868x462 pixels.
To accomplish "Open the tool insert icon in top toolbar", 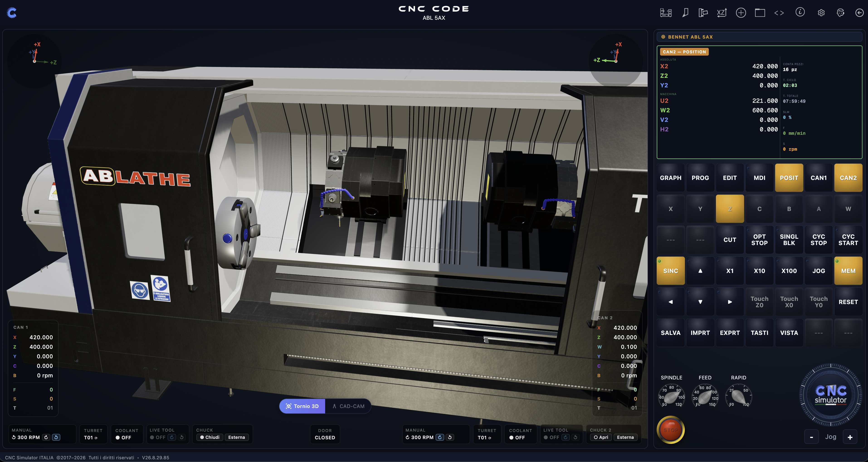I will click(x=685, y=13).
